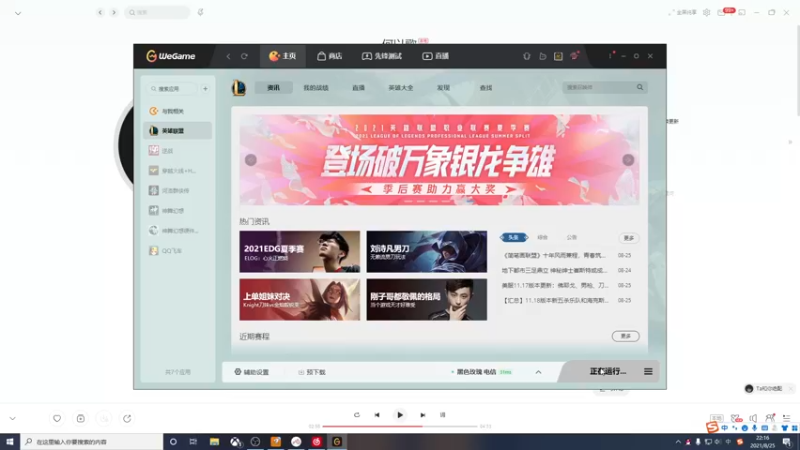Image resolution: width=800 pixels, height=450 pixels.
Task: Select the third game in the sidebar
Action: (178, 151)
